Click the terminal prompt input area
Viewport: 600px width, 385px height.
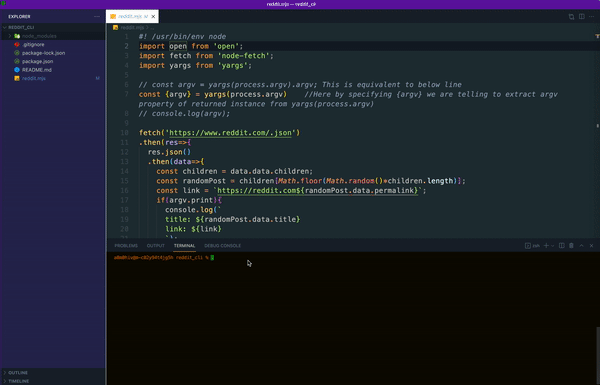[x=212, y=258]
